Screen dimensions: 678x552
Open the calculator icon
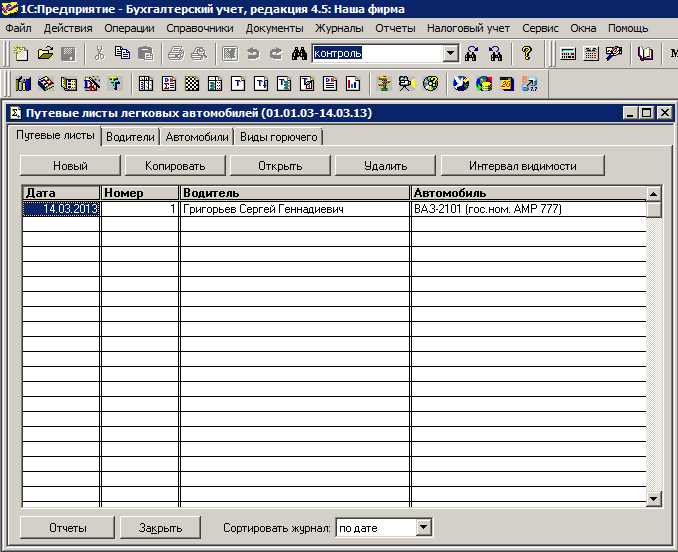pyautogui.click(x=568, y=54)
